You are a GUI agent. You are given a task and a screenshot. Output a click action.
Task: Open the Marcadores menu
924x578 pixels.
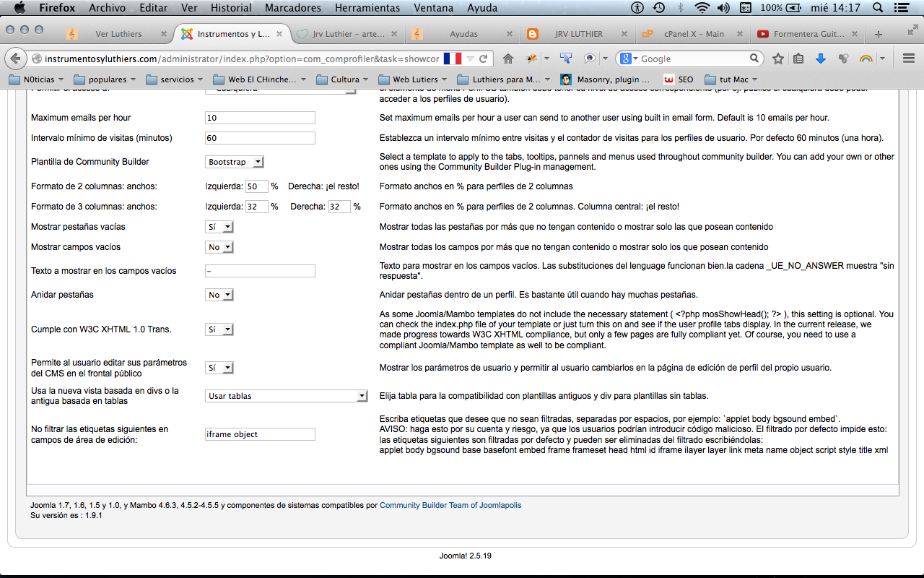coord(293,8)
